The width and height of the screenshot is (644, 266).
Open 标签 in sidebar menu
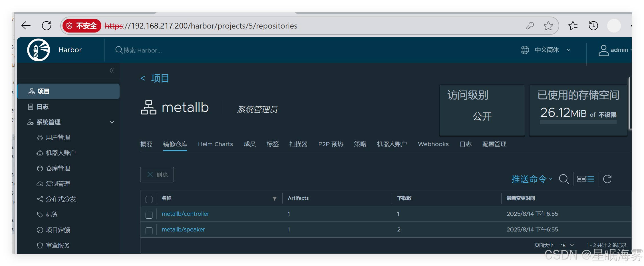point(52,215)
